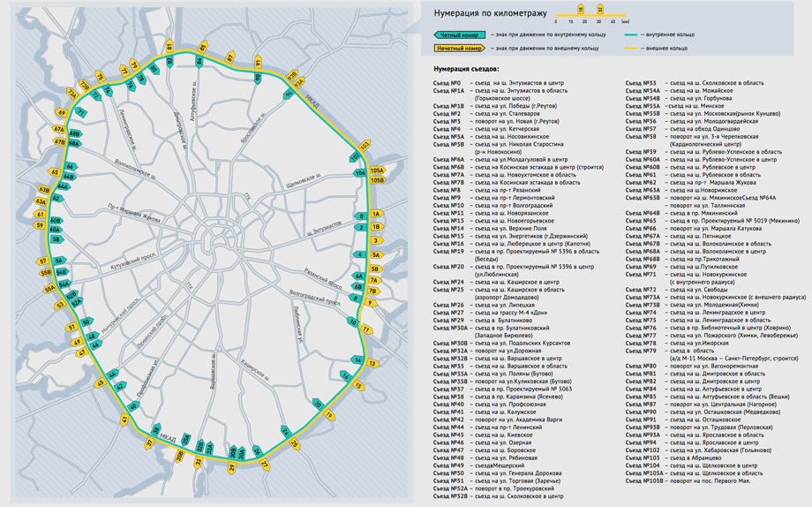This screenshot has width=812, height=507.
Task: Click teal exit marker 82 on the map
Action: [x=169, y=61]
